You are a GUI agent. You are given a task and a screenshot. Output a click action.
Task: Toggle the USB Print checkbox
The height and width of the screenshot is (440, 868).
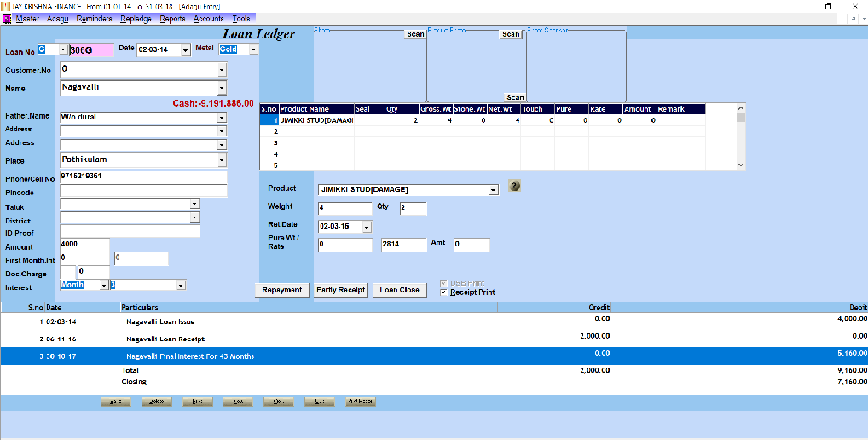click(x=443, y=283)
